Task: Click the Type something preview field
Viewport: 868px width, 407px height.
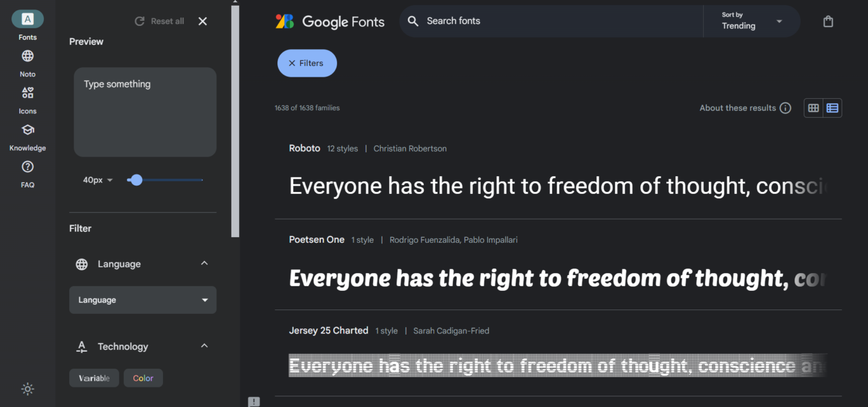Action: pyautogui.click(x=145, y=112)
